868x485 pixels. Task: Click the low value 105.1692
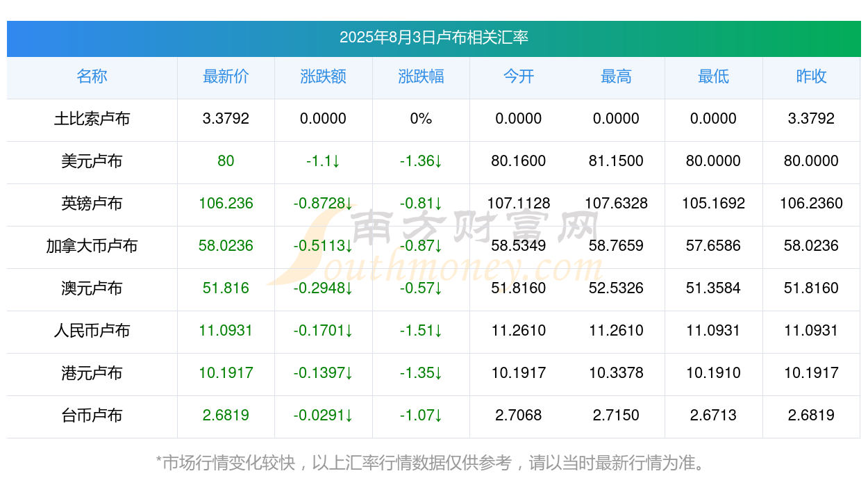tap(714, 204)
